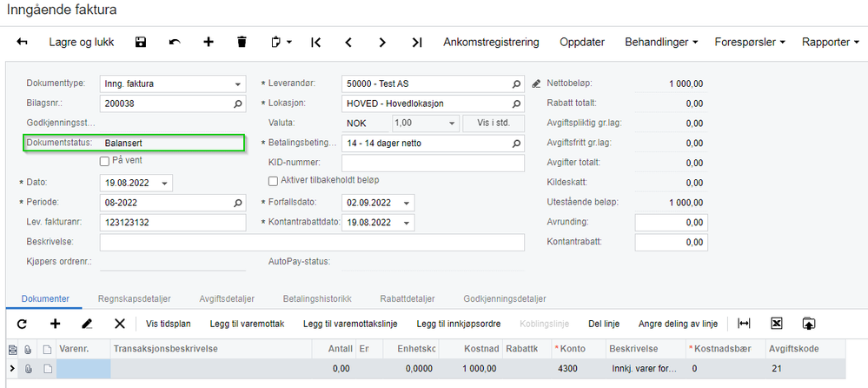Click the Ankomstregistrering button
This screenshot has width=868, height=388.
tap(491, 42)
